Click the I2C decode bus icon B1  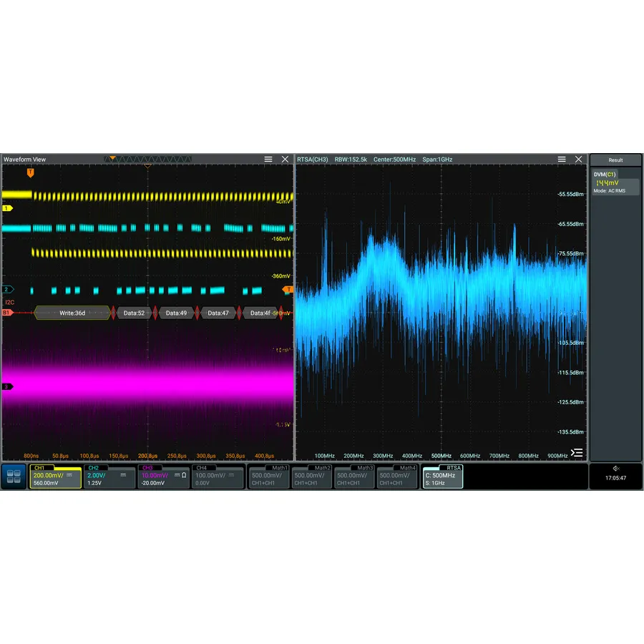7,313
